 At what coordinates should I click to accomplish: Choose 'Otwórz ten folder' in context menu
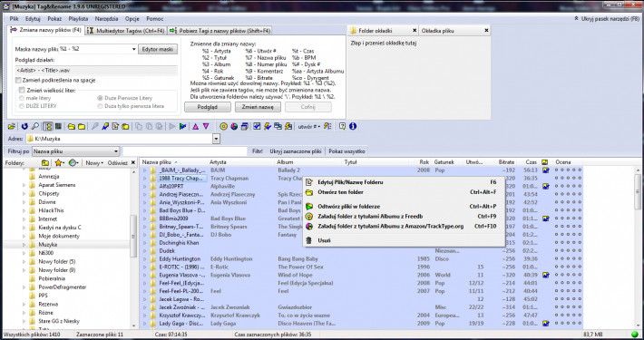pyautogui.click(x=404, y=192)
